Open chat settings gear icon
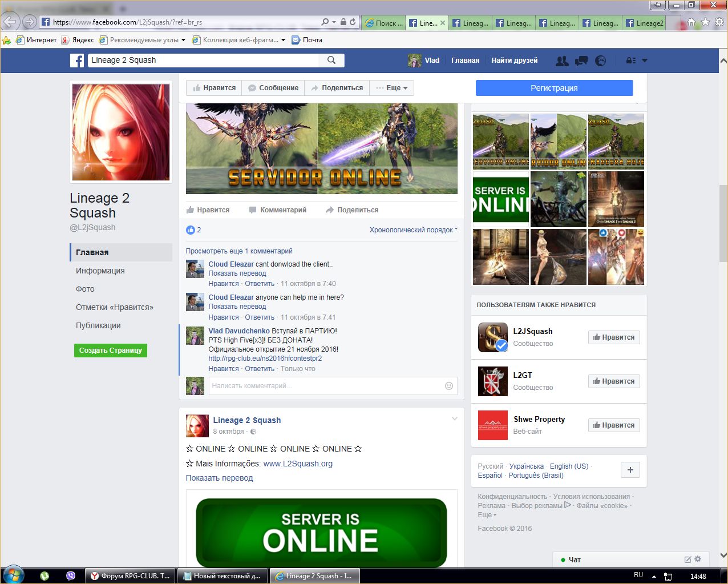 pos(698,559)
